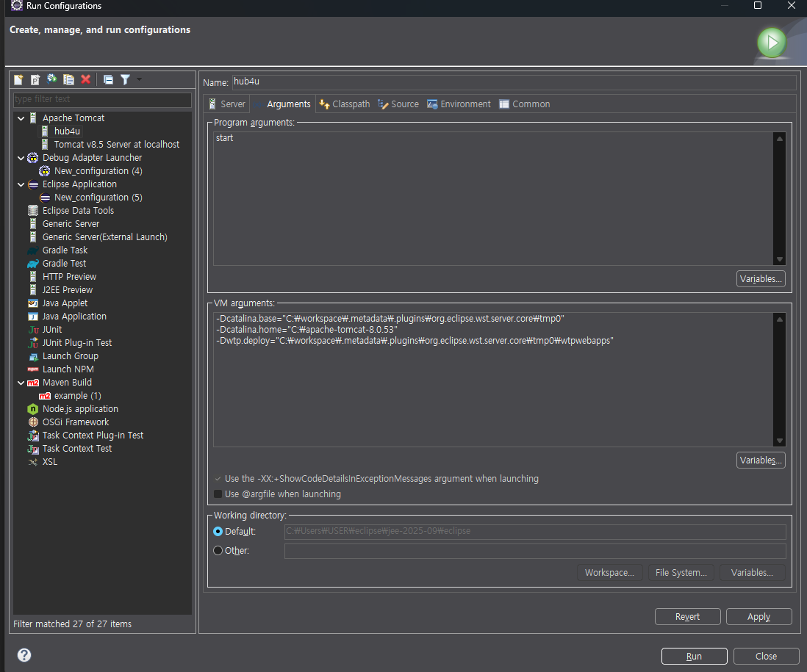807x672 pixels.
Task: Click the Gradle Test elephant icon
Action: (33, 263)
